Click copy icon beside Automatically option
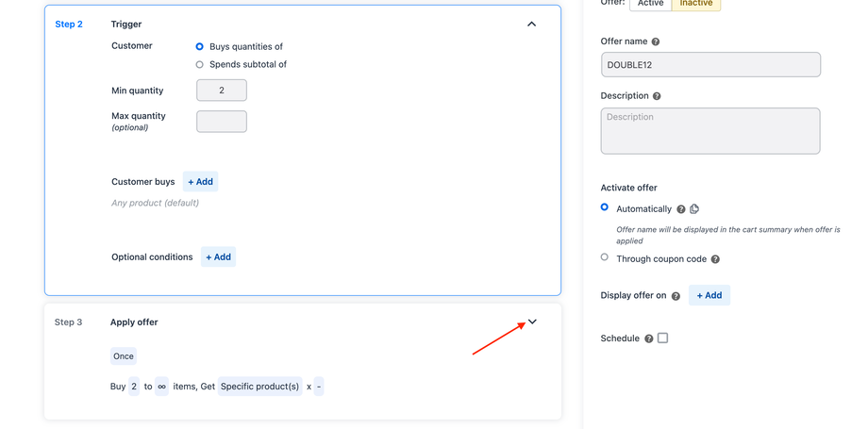 [694, 209]
